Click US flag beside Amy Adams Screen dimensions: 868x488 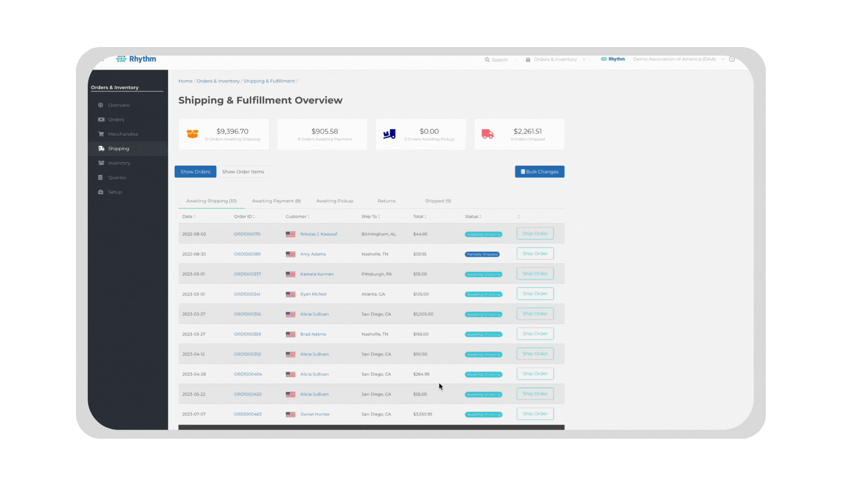pos(291,254)
